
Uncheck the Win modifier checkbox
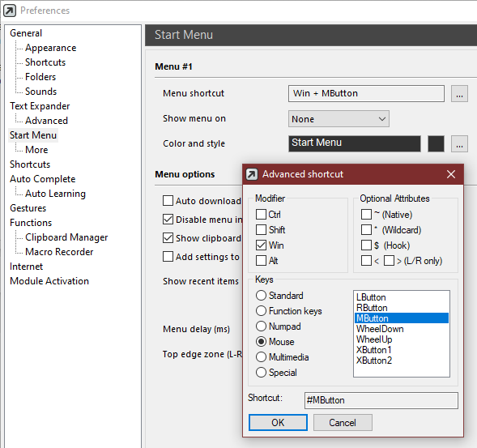point(261,245)
